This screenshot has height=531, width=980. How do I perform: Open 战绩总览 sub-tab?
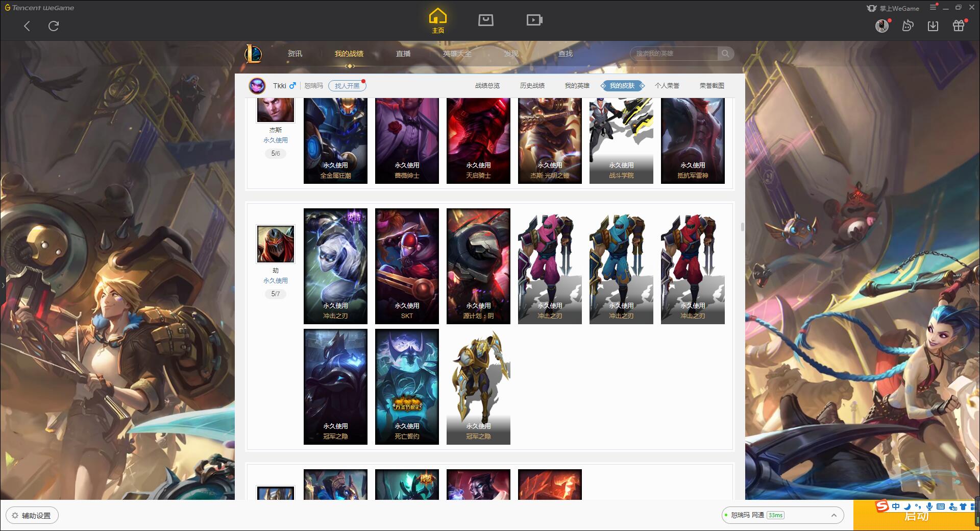[x=487, y=86]
